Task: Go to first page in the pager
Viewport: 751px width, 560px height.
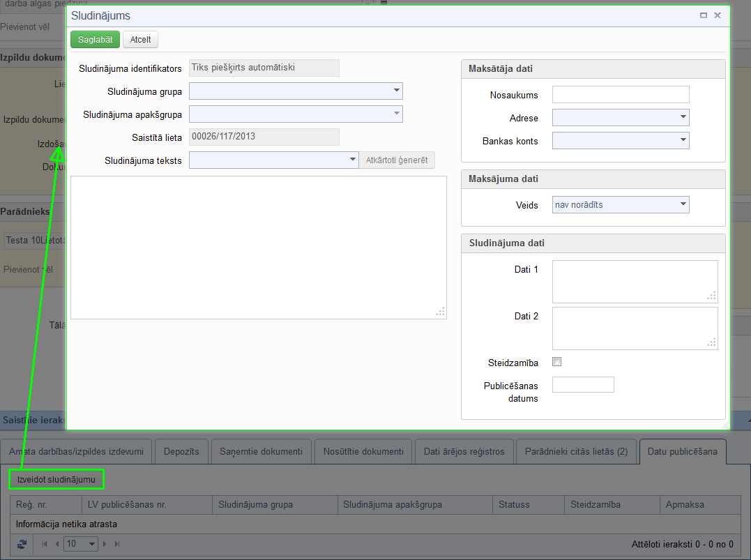Action: click(45, 544)
